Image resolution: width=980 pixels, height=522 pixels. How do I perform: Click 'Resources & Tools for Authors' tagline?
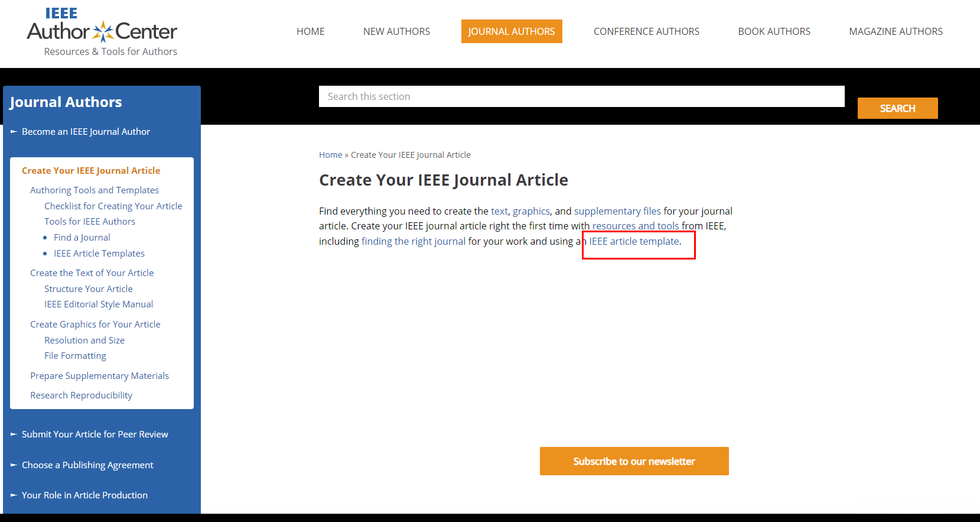coord(110,51)
